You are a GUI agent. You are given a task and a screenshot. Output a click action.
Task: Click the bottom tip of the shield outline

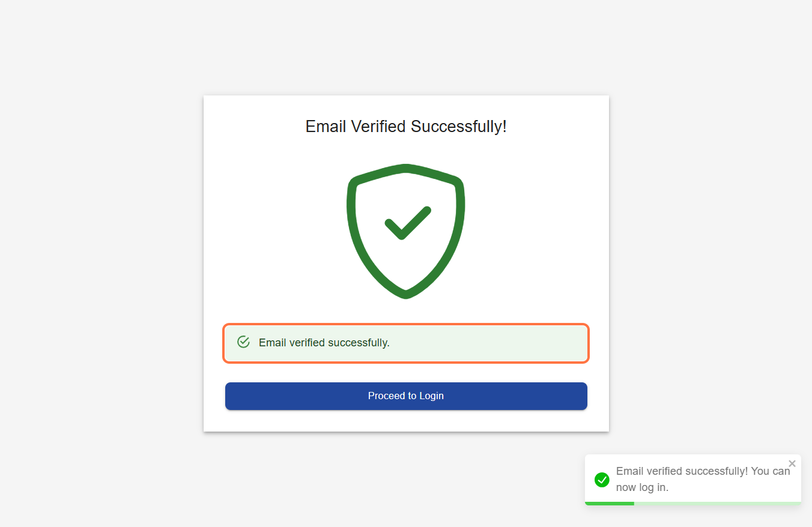[406, 294]
